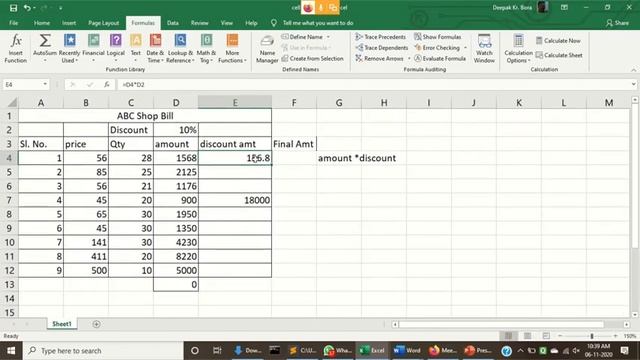This screenshot has width=640, height=360.
Task: Expand the Undo history dropdown
Action: coord(34,8)
